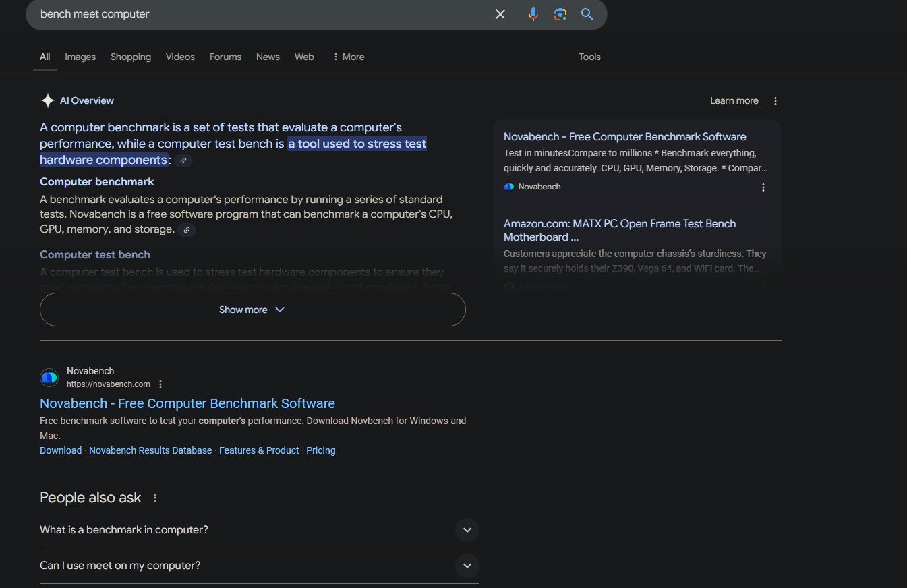Open Google Lens image search icon
The height and width of the screenshot is (588, 907).
[560, 14]
